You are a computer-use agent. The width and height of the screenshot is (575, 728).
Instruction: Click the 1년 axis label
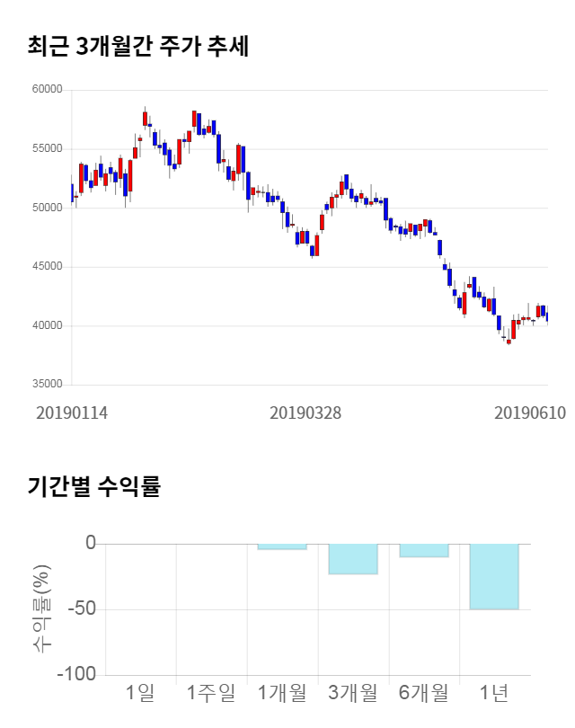(x=494, y=693)
